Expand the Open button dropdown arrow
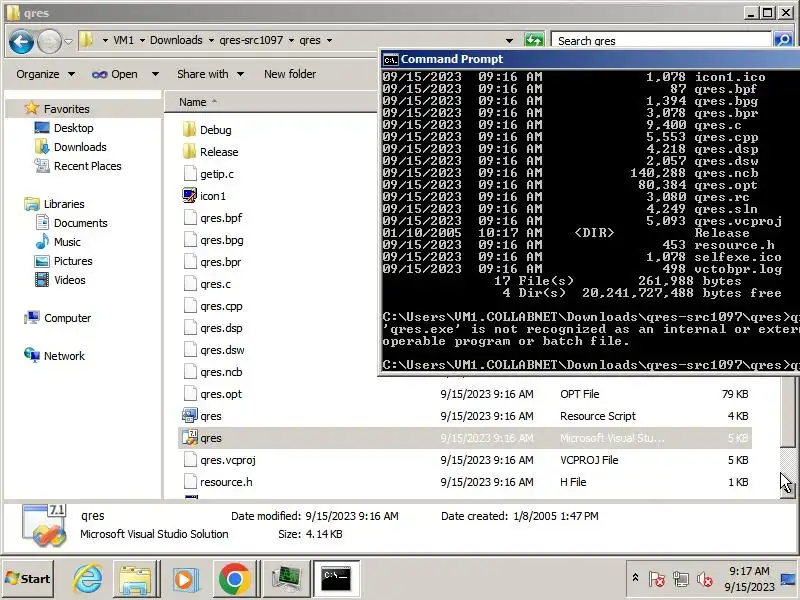 click(155, 74)
